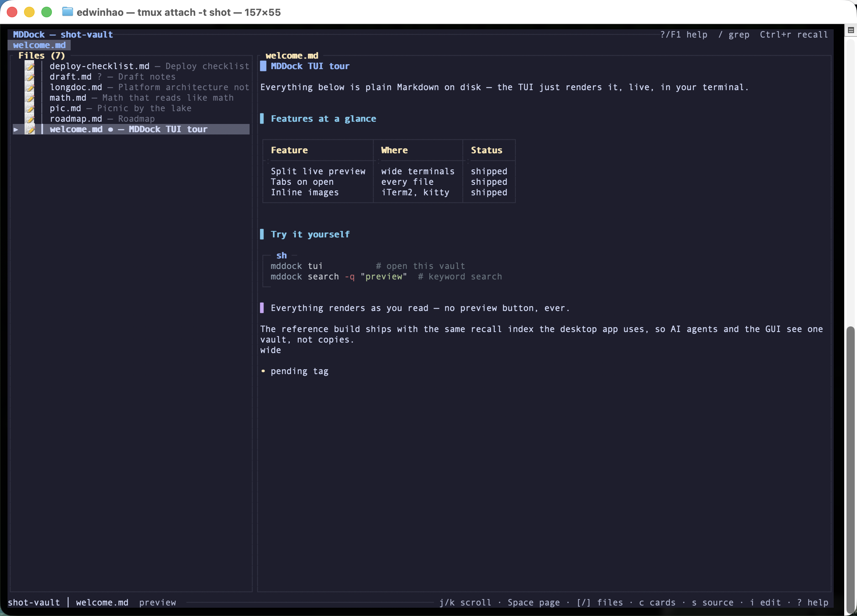
Task: Select the welcome.md MDDock TUI tour row
Action: pos(131,130)
